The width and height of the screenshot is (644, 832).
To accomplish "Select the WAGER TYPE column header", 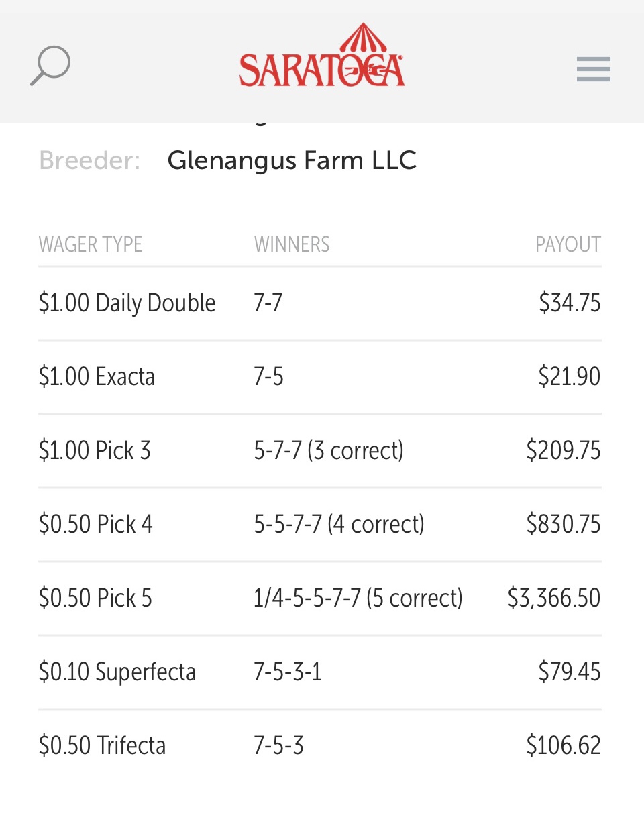I will [x=91, y=244].
